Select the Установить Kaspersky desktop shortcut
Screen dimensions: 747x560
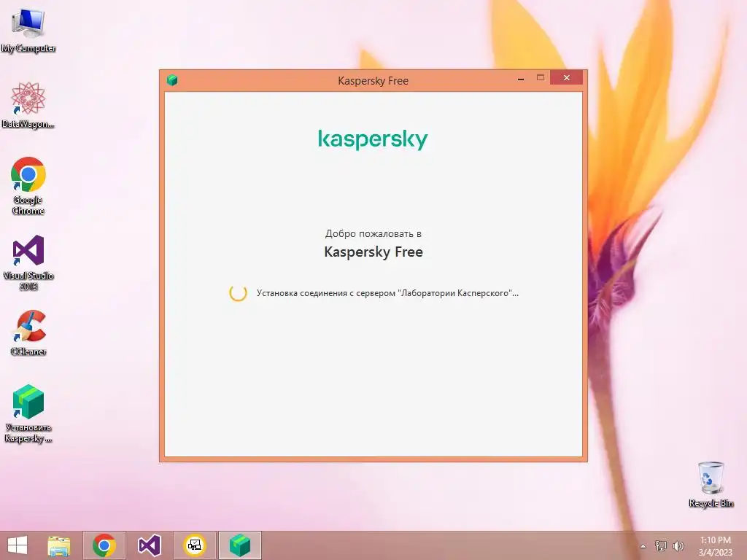click(28, 413)
